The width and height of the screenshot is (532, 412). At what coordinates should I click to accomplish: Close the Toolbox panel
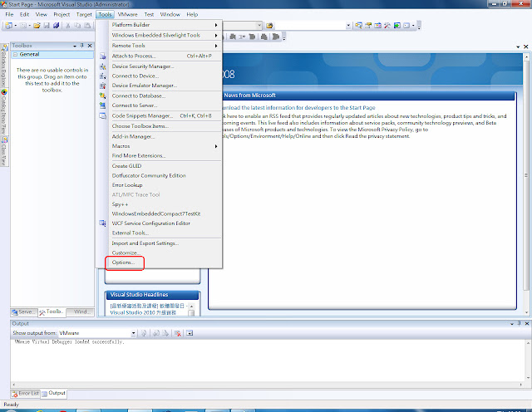click(90, 46)
